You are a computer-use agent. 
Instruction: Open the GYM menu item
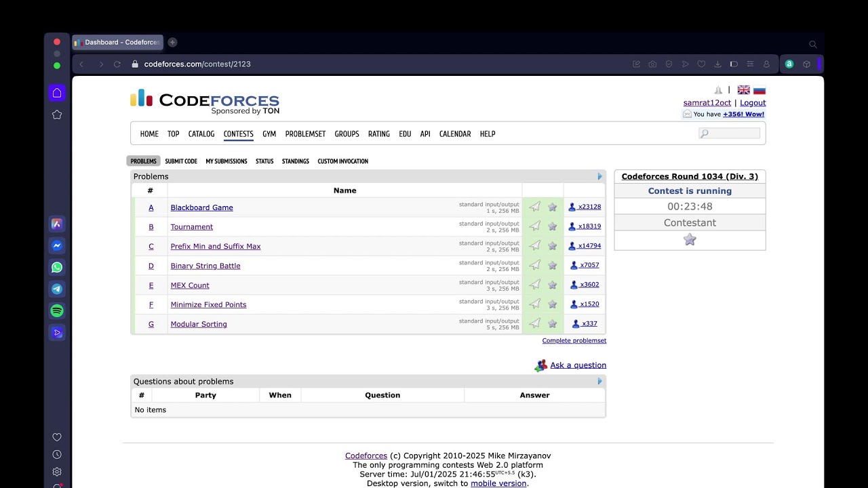(269, 134)
